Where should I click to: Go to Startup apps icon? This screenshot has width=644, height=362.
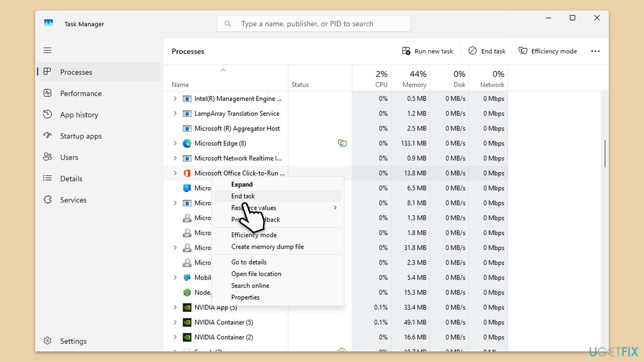click(x=47, y=136)
